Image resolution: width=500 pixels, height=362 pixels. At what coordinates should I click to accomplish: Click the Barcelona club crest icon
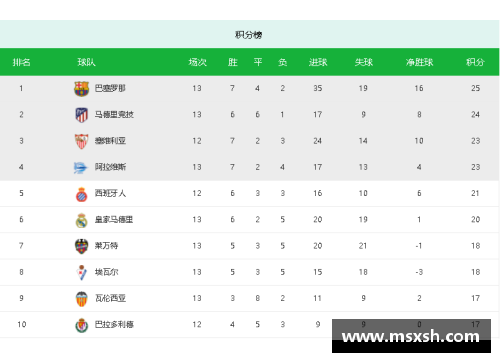(81, 88)
